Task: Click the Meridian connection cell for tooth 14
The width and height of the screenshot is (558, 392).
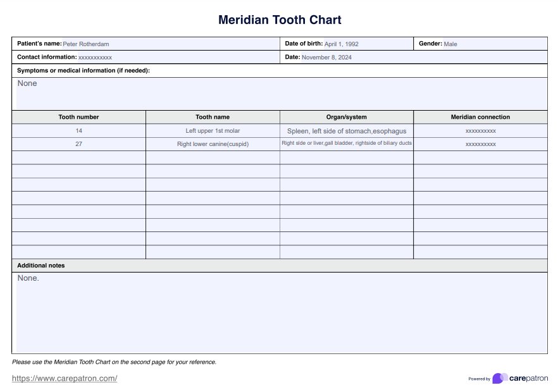Action: coord(480,131)
